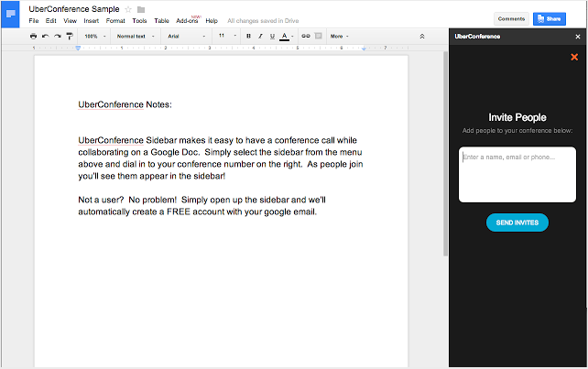The image size is (588, 369).
Task: Toggle bold formatting
Action: 248,36
